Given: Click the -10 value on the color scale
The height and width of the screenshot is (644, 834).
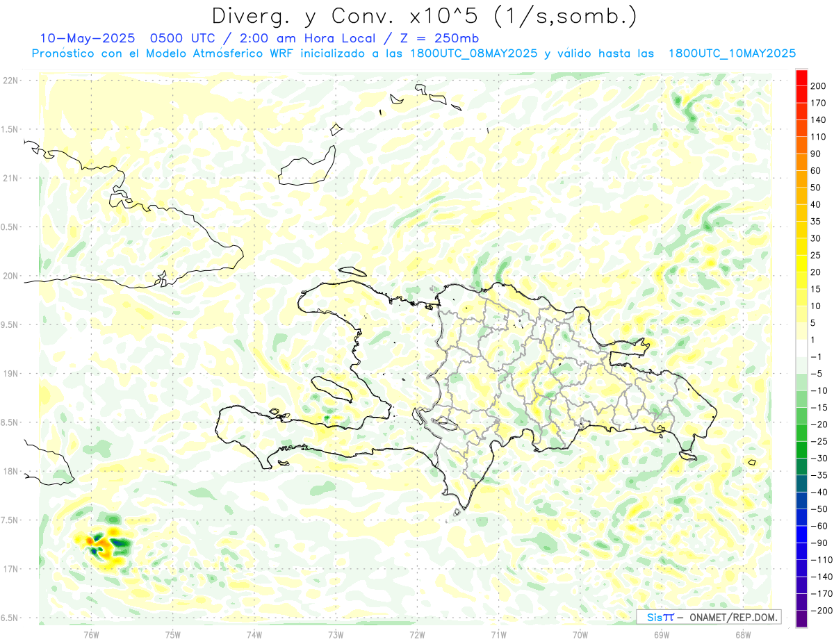Looking at the screenshot, I should pyautogui.click(x=820, y=390).
